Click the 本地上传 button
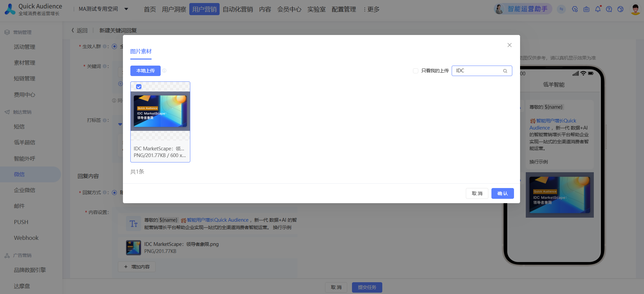This screenshot has width=644, height=294. 146,71
